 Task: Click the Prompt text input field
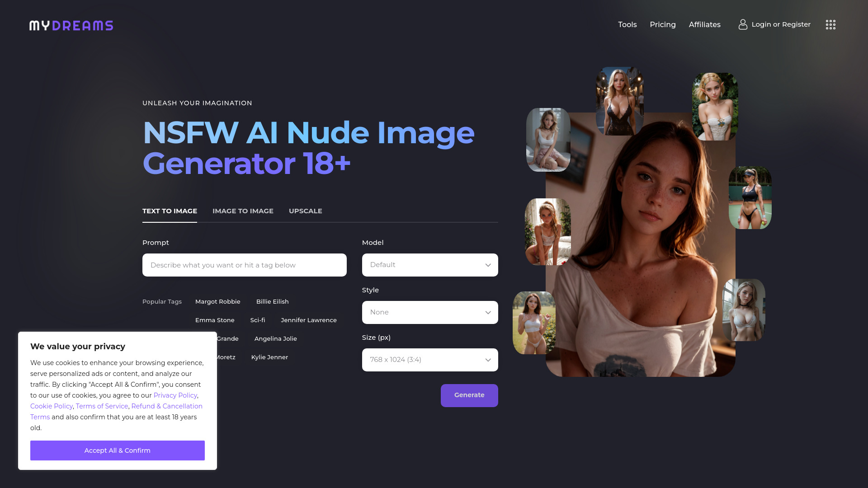(245, 264)
